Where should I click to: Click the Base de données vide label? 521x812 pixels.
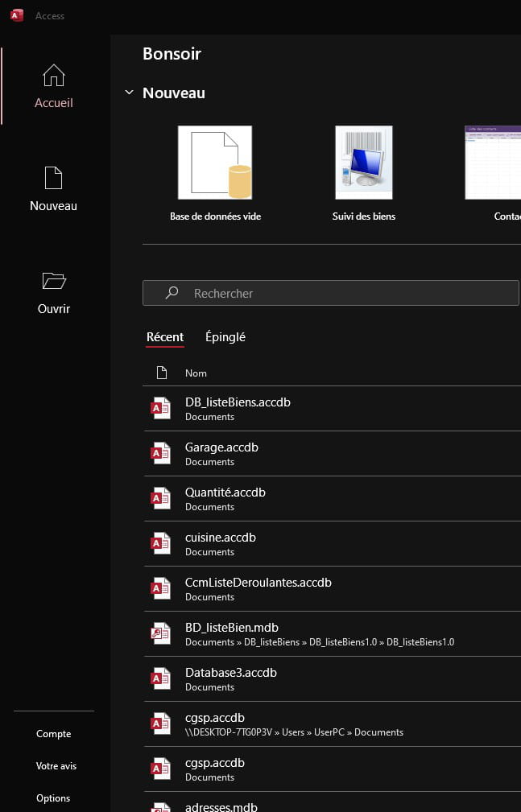[x=216, y=216]
